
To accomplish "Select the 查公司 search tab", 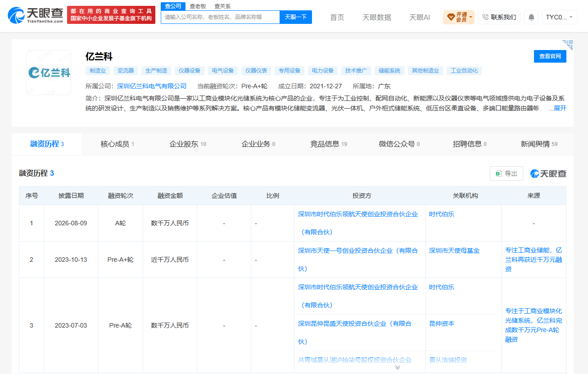I will [173, 6].
